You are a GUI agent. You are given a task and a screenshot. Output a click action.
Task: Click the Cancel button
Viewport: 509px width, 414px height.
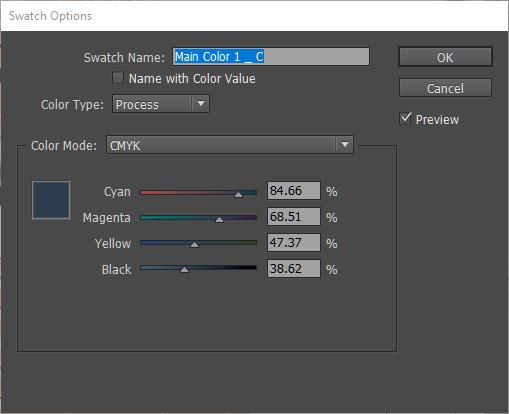[445, 88]
